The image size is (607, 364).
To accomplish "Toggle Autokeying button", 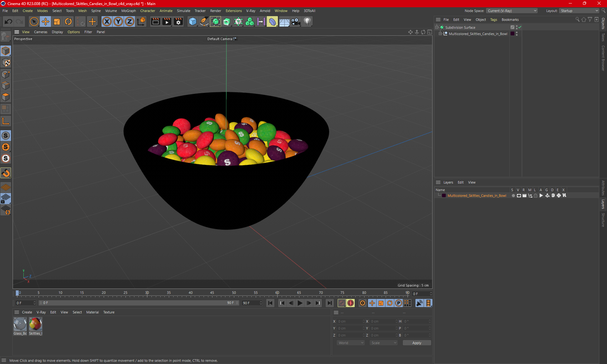I will tap(351, 303).
